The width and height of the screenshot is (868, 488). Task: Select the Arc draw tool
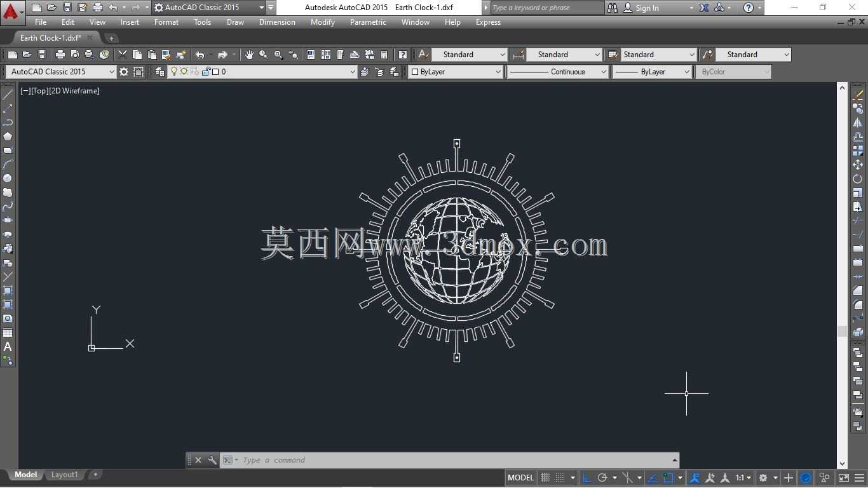coord(8,165)
